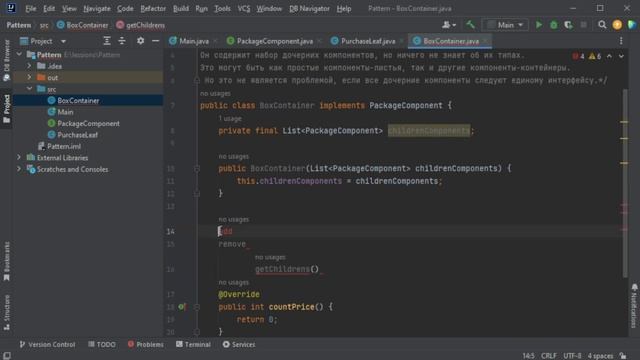This screenshot has width=640, height=360.
Task: Open the DB Navigator menu
Action: click(x=309, y=9)
